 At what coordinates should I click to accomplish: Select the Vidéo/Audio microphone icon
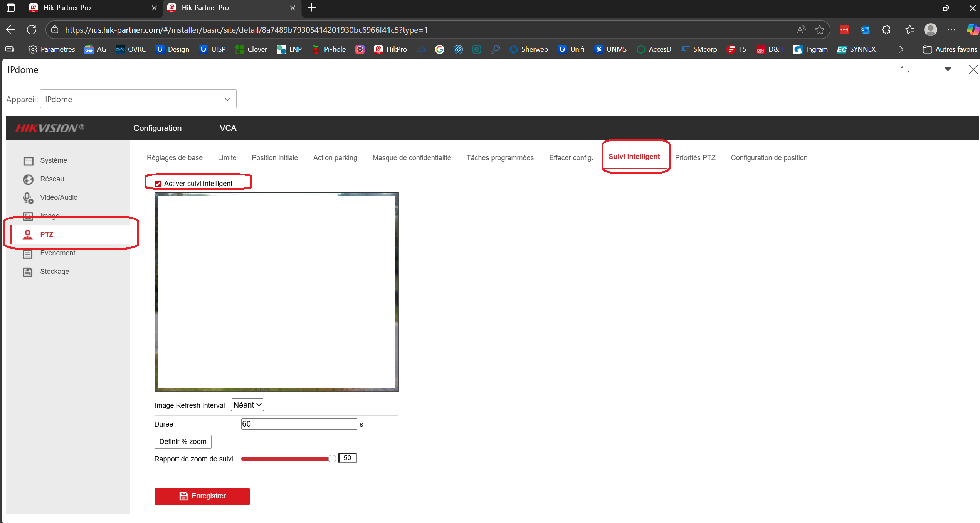28,198
